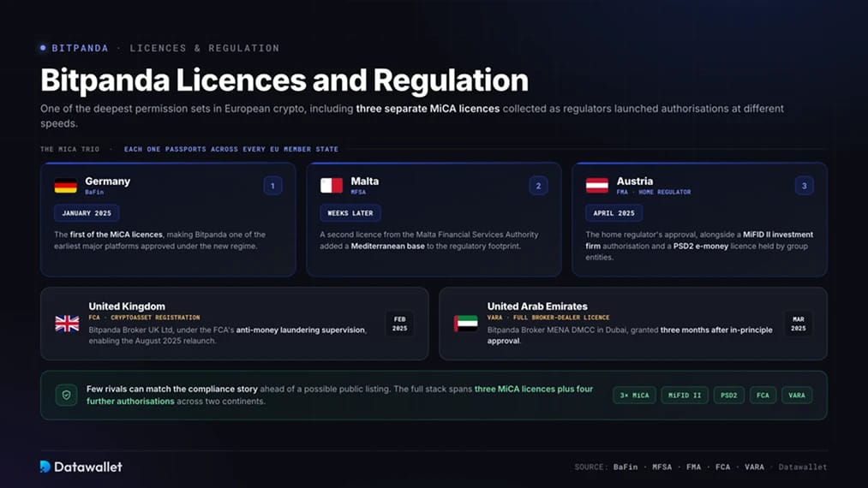Click FCA · CRYPTOASSET REGISTRATION label

coord(145,318)
